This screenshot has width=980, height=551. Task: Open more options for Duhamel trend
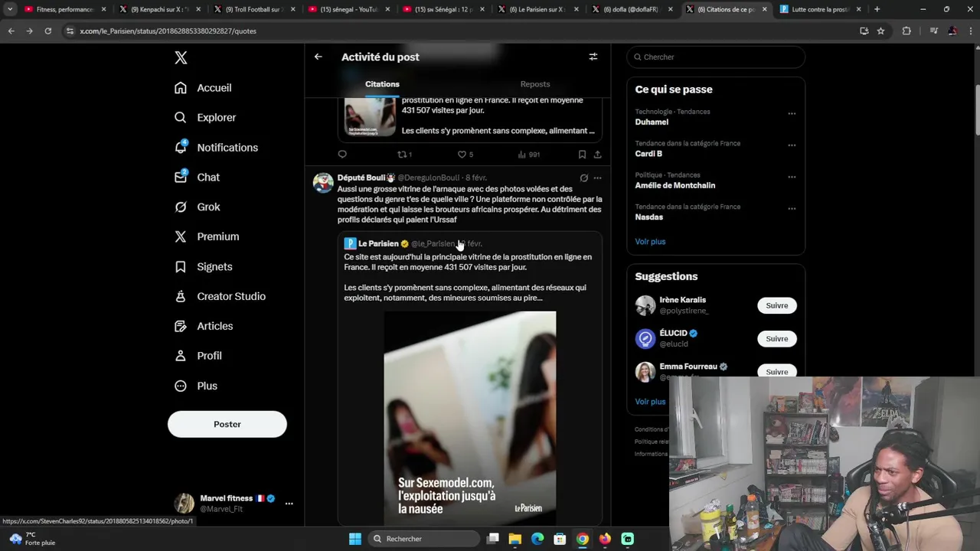coord(792,113)
